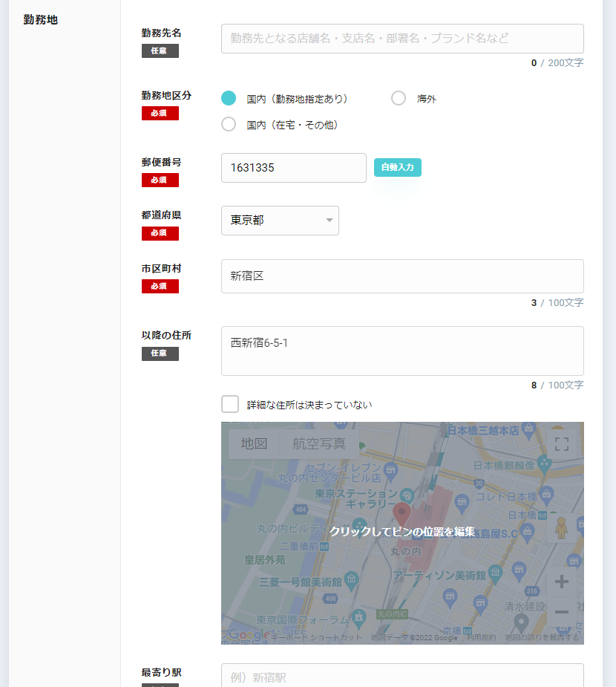616x687 pixels.
Task: Click the Street View pegman icon
Action: click(x=562, y=528)
